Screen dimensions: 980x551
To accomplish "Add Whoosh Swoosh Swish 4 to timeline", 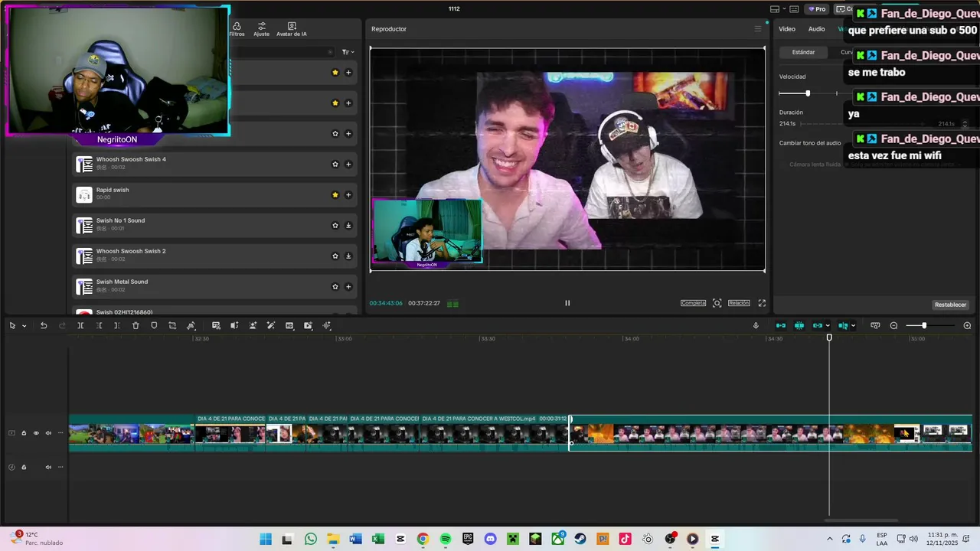I will [x=348, y=164].
